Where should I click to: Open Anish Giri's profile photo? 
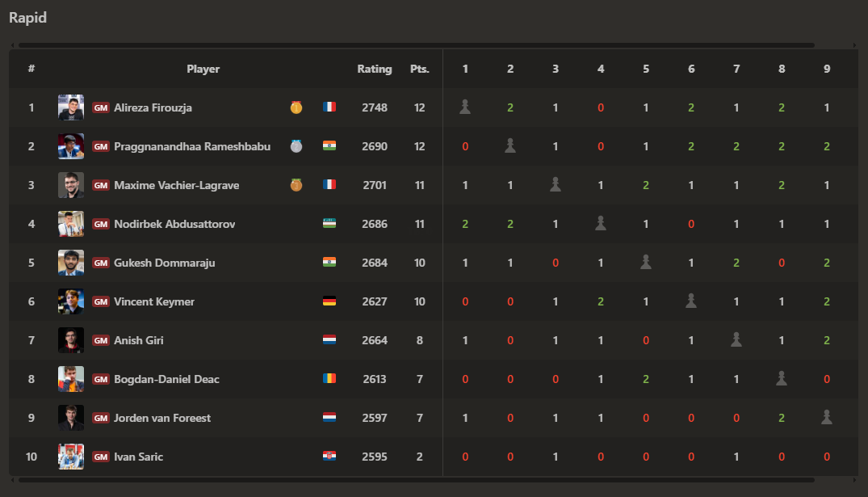[x=71, y=340]
